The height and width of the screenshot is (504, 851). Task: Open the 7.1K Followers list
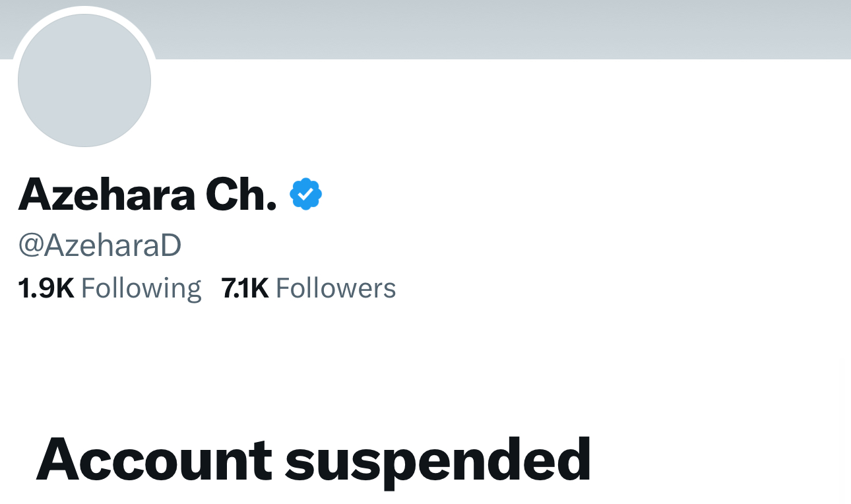click(x=309, y=289)
